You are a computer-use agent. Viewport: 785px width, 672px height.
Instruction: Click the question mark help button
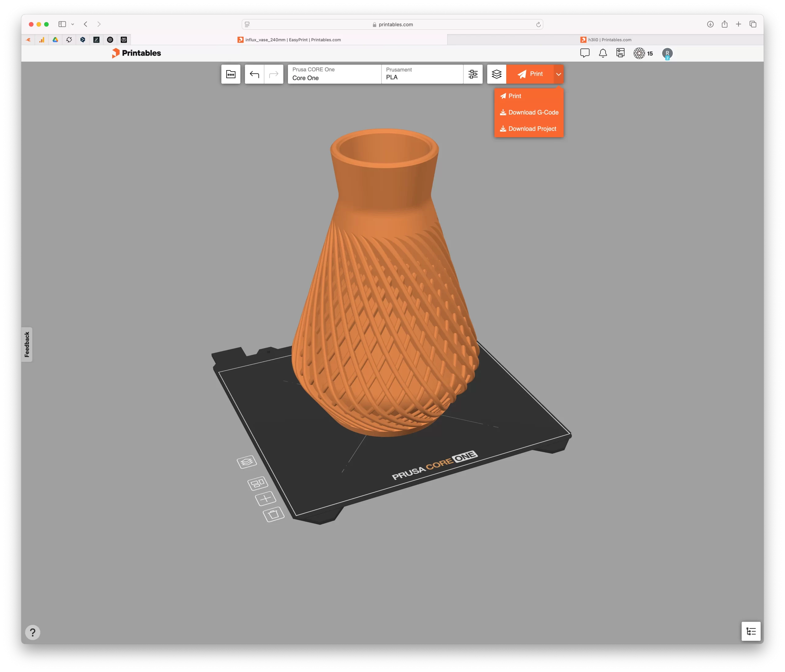tap(33, 632)
